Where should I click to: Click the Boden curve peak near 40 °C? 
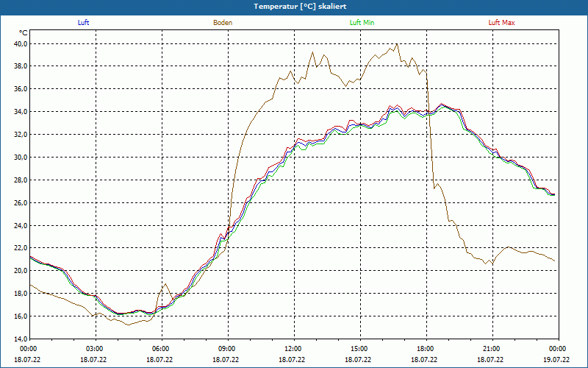[x=397, y=44]
